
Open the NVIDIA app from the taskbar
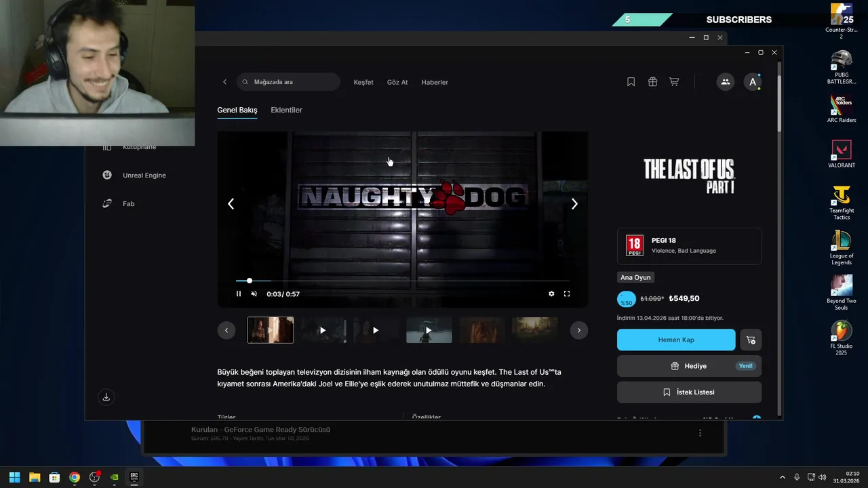(115, 477)
